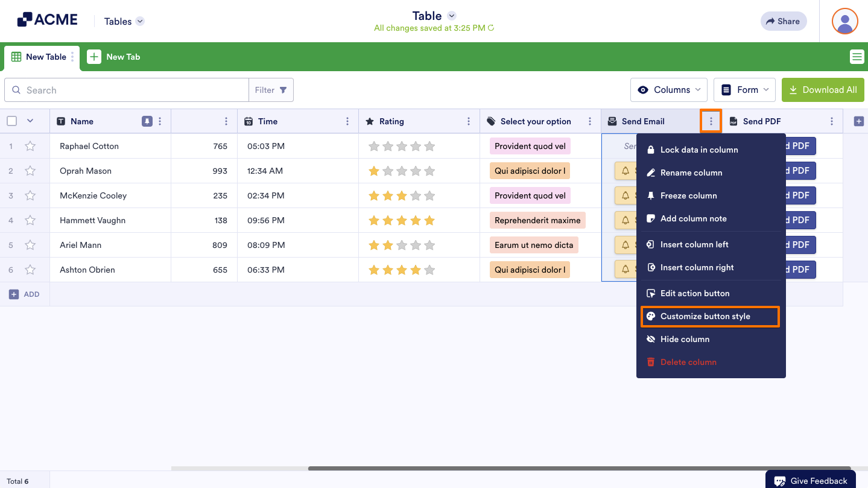This screenshot has width=868, height=488.
Task: Click the 06:33 PM time cell
Action: pyautogui.click(x=298, y=270)
